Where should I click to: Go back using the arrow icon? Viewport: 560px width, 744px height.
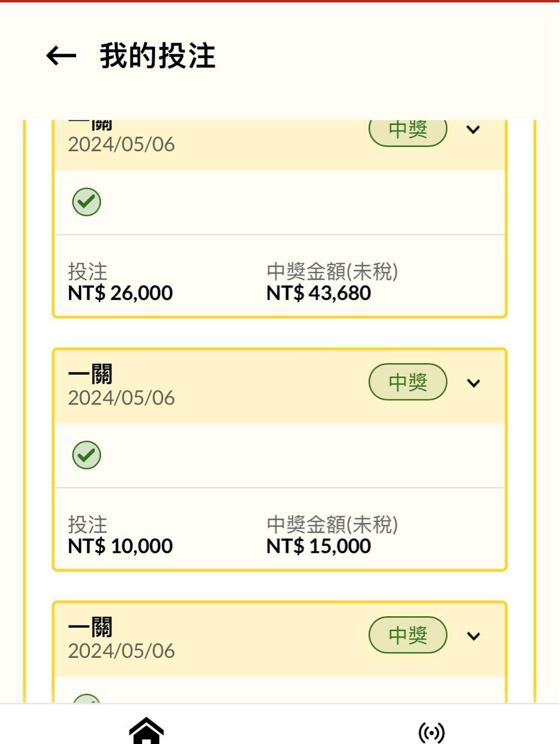[61, 56]
